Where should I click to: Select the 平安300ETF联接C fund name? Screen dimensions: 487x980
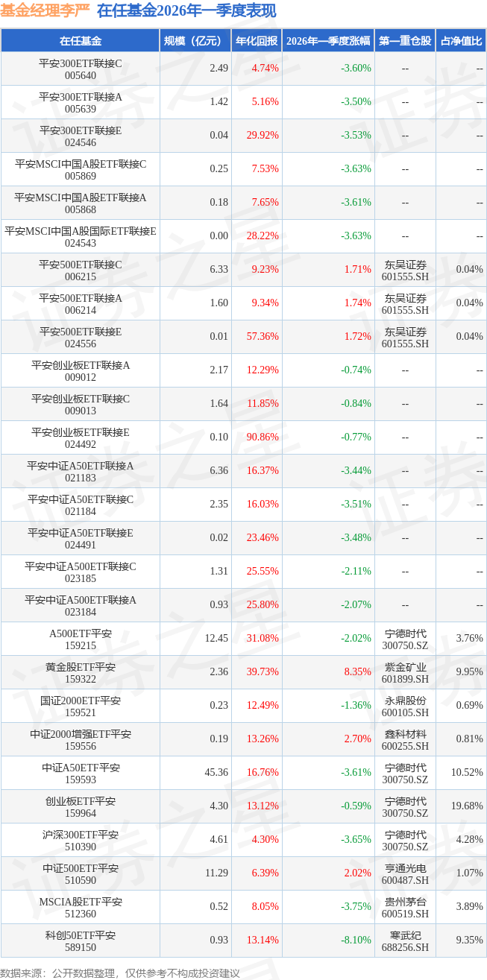pos(81,63)
